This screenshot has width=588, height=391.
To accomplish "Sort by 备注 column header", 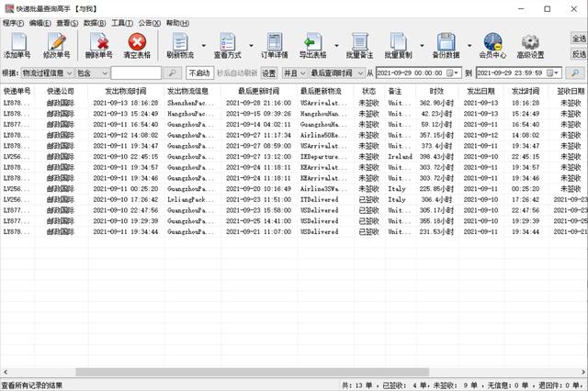I will pos(395,91).
